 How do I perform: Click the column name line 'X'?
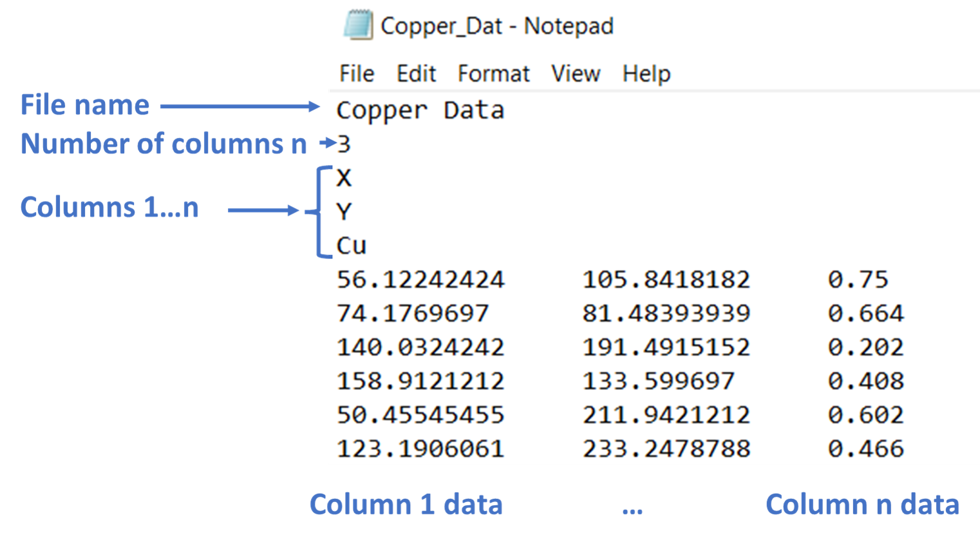[x=344, y=178]
